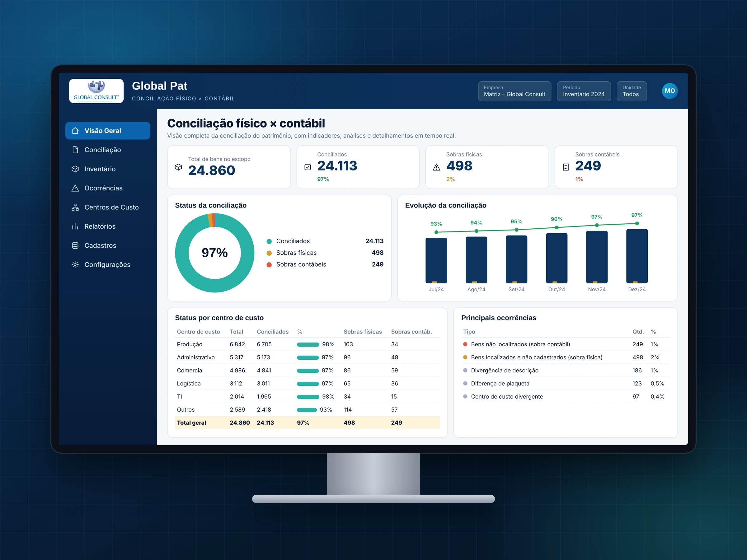Open the Relatórios menu item
This screenshot has height=560, width=747.
coord(108,226)
